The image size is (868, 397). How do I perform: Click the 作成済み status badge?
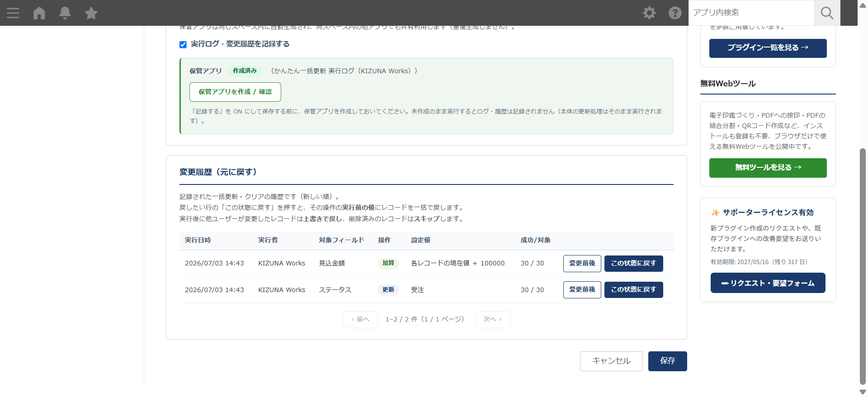pyautogui.click(x=245, y=71)
